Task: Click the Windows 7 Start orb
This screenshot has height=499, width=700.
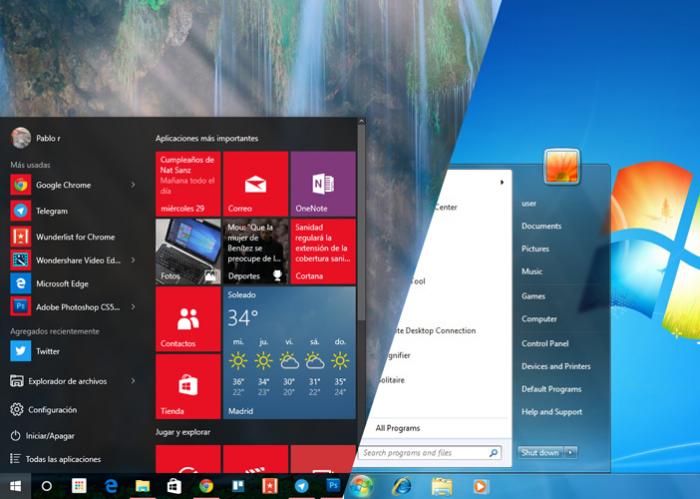Action: pos(361,485)
